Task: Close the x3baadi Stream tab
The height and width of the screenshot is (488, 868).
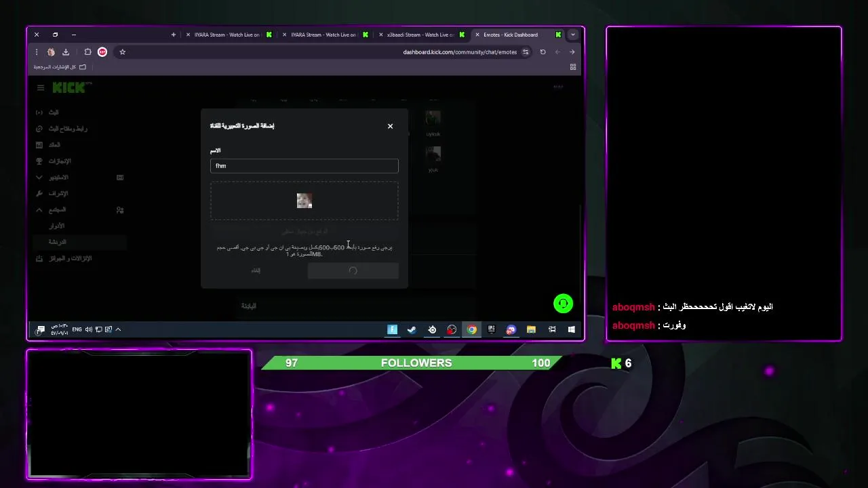Action: 381,35
